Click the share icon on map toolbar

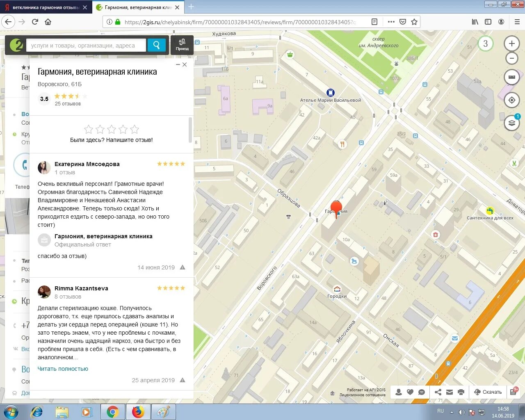click(438, 392)
